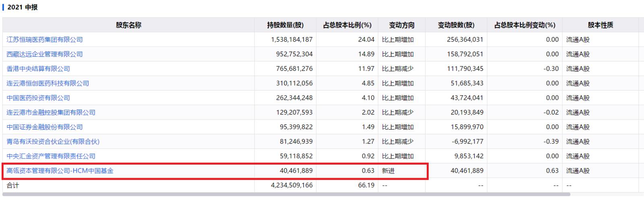Open the 中央汇金资产管理有限责任公司 link

tap(51, 156)
